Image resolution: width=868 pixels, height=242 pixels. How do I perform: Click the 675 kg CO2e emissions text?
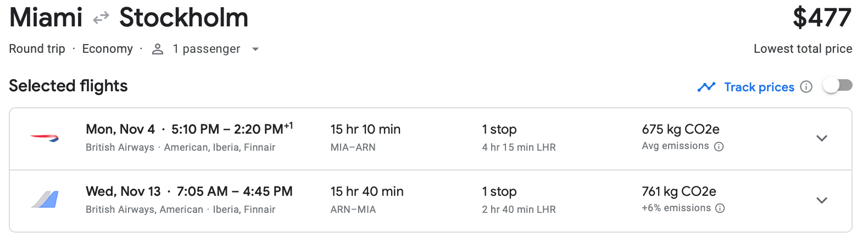tap(681, 129)
